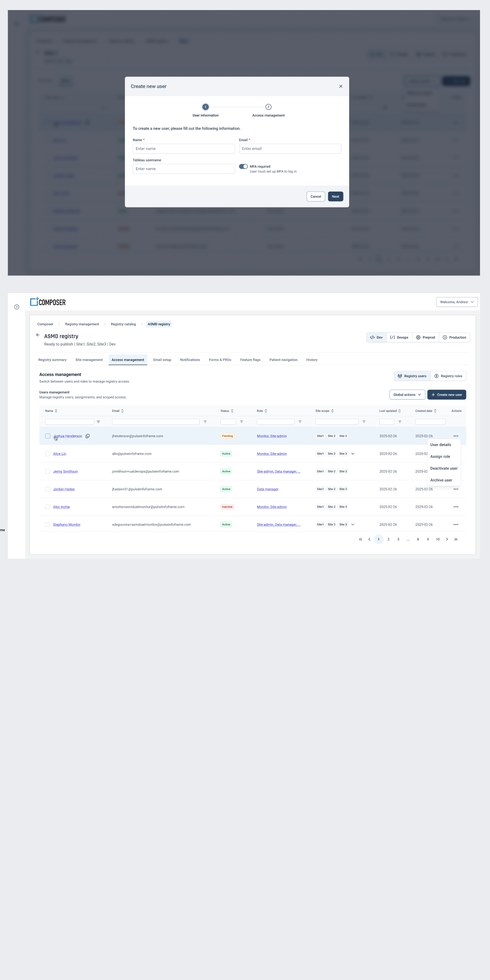Expand Alice Lin's site scope list

[x=353, y=454]
